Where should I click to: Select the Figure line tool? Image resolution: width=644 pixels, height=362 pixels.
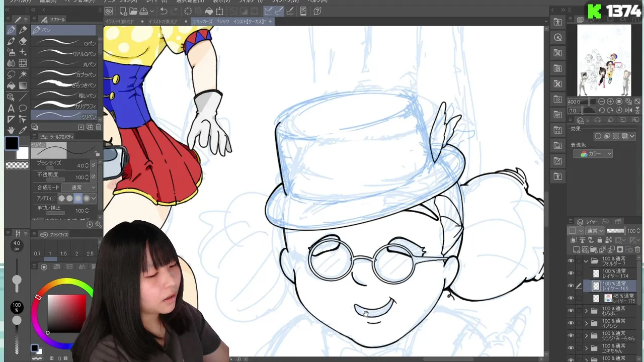[23, 97]
